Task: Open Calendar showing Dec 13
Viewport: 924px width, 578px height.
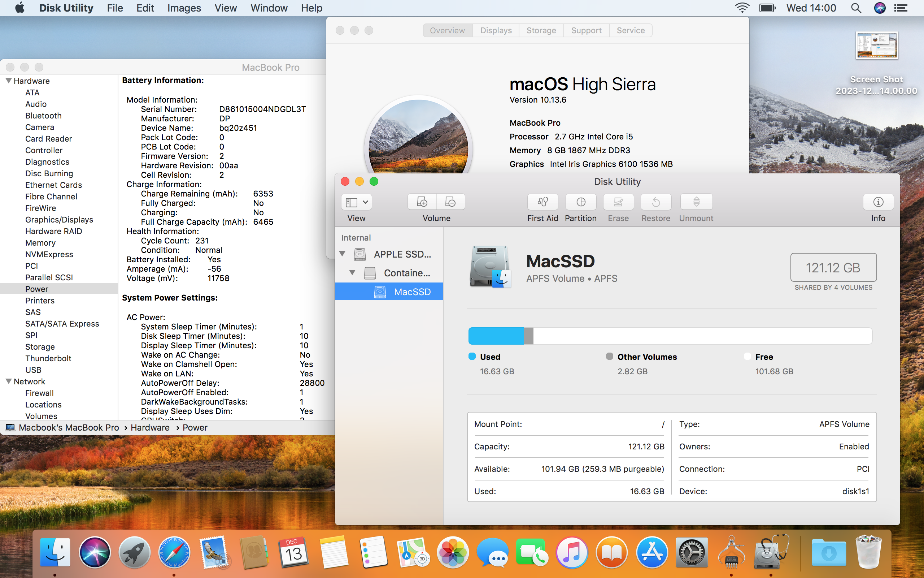Action: pos(293,552)
